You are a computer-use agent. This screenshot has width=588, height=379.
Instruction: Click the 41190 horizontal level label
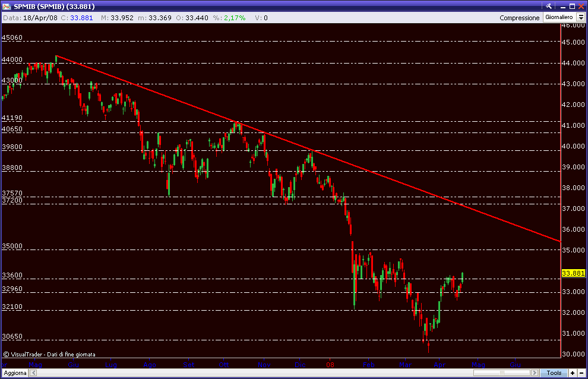pos(12,118)
